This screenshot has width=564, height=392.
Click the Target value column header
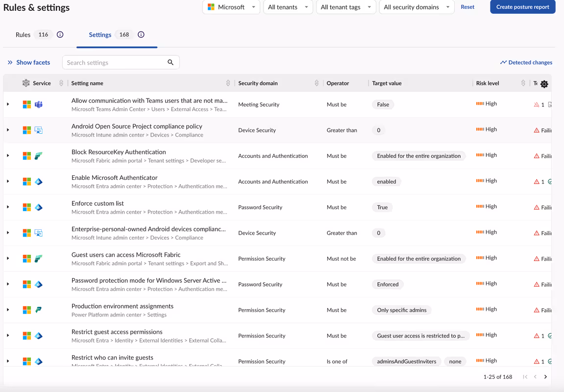387,83
